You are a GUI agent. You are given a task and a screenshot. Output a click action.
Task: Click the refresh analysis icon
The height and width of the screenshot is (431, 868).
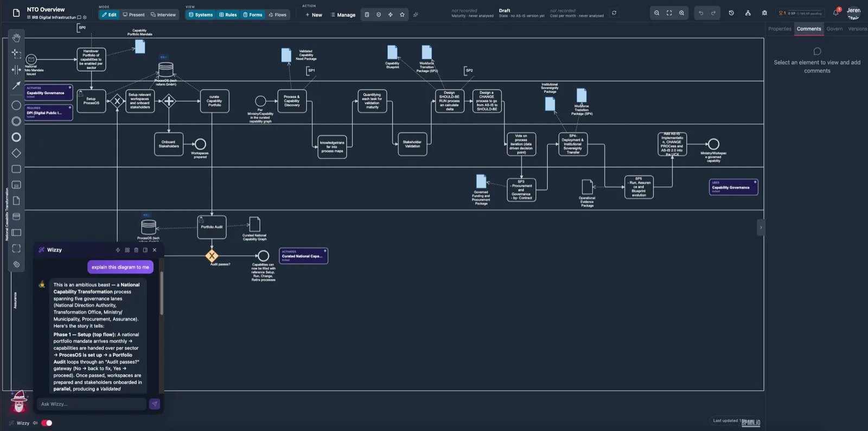(x=614, y=13)
